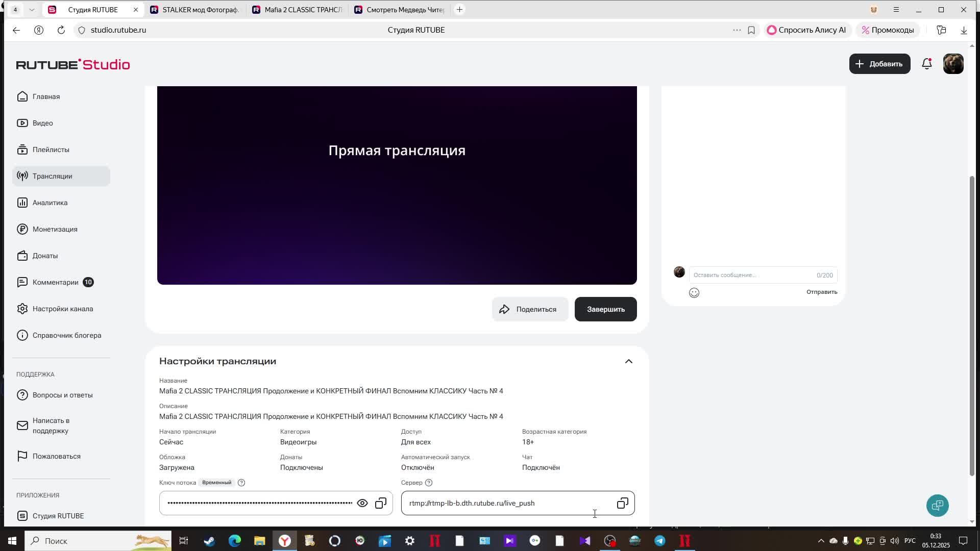
Task: Open the notifications bell
Action: pyautogui.click(x=927, y=64)
